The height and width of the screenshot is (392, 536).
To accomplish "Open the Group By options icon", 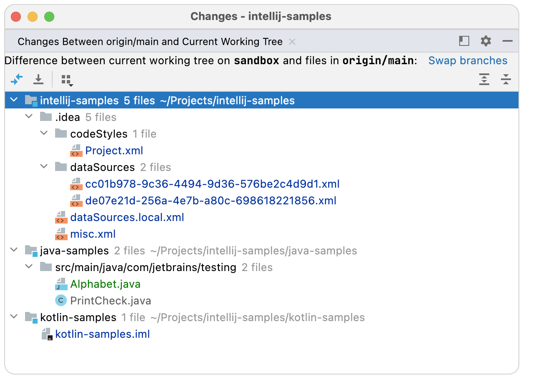I will 66,79.
